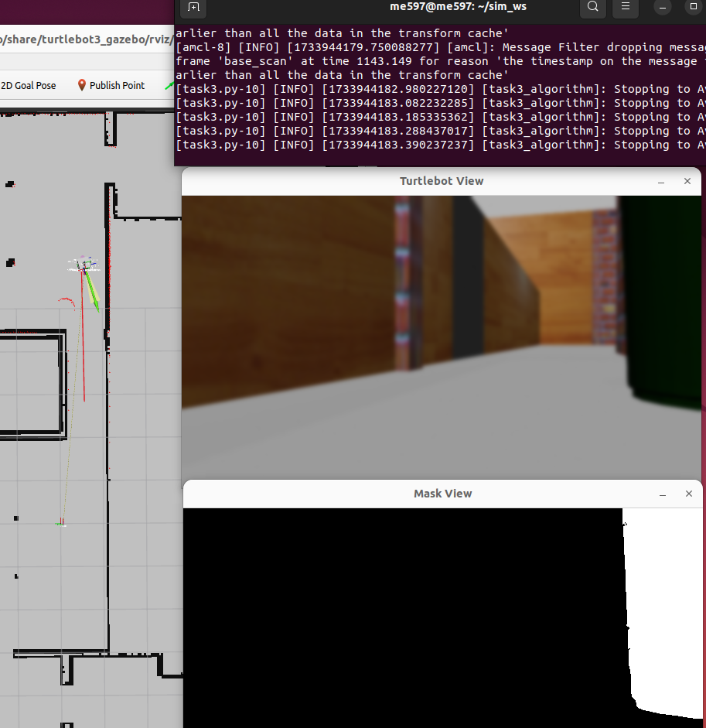Click the Publish Point pin icon

[x=82, y=85]
